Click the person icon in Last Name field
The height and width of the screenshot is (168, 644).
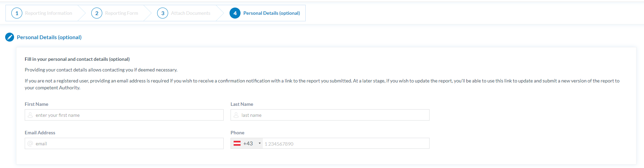point(236,115)
